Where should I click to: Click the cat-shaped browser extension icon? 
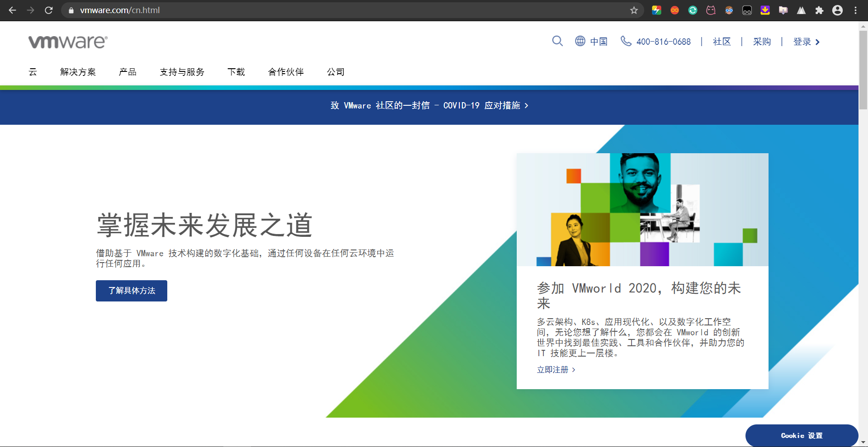pyautogui.click(x=711, y=10)
